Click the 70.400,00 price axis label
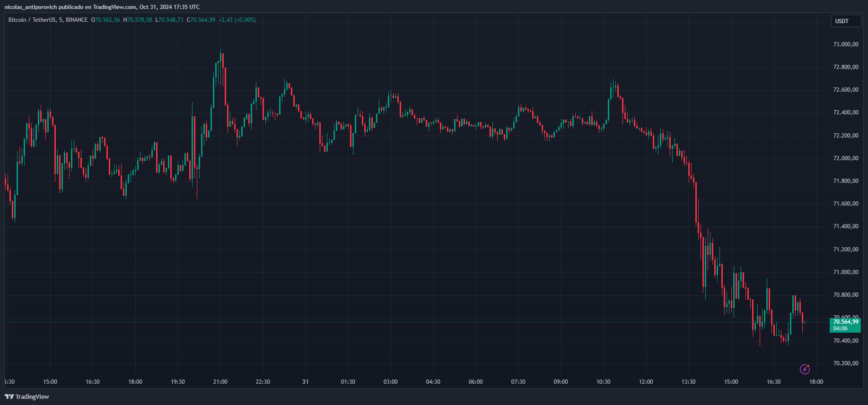This screenshot has height=405, width=868. [846, 341]
